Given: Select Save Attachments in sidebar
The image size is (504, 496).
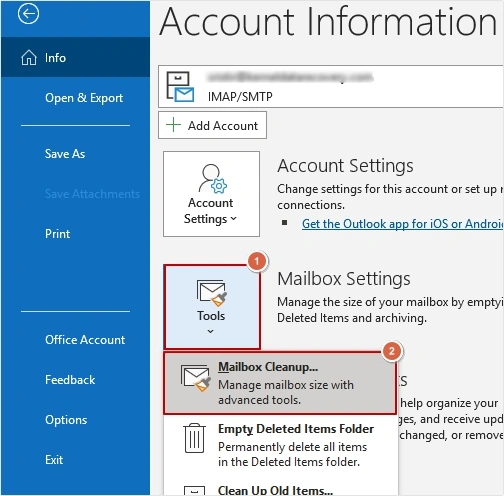Looking at the screenshot, I should 75,194.
